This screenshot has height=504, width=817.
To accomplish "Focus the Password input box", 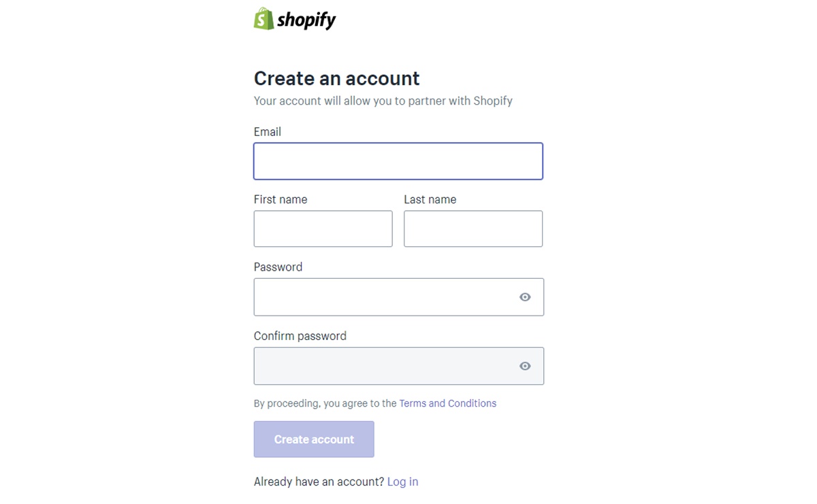I will (x=399, y=297).
